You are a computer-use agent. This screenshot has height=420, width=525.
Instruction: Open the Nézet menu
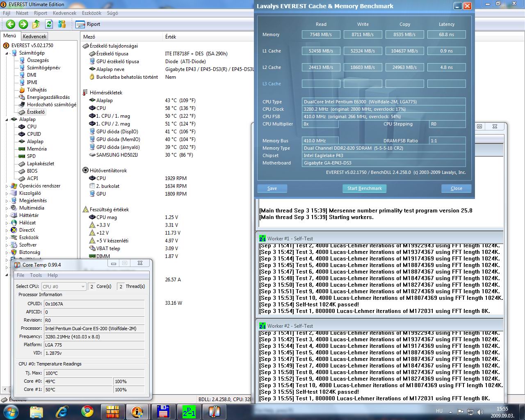(x=22, y=13)
